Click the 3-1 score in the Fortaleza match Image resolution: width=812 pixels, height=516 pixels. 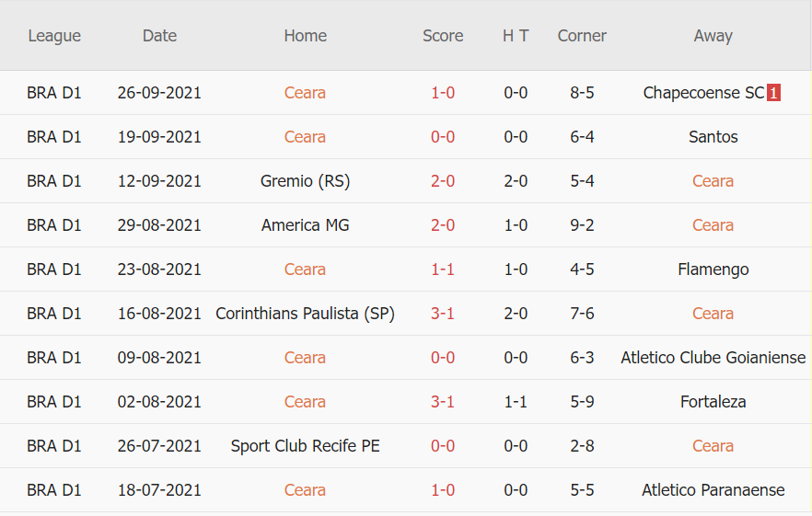coord(443,402)
